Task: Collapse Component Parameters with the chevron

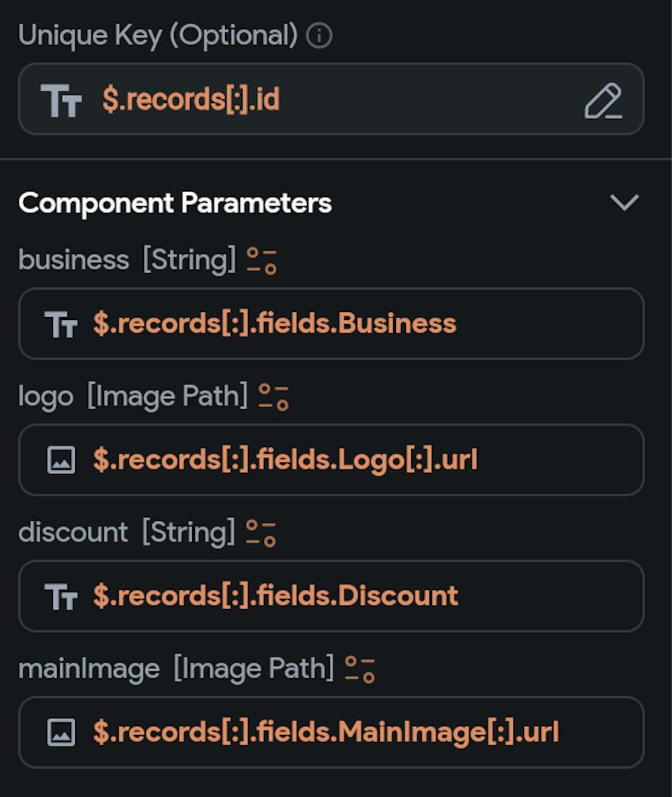Action: coord(624,202)
